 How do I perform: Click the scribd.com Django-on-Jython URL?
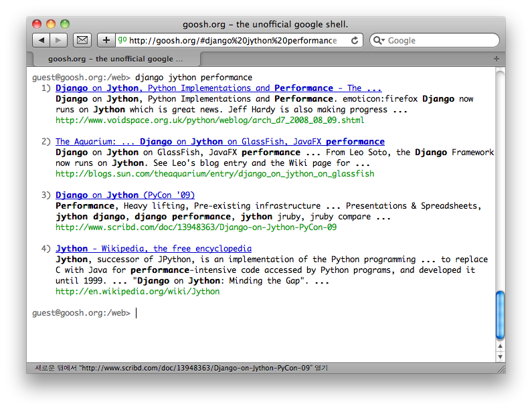point(196,227)
